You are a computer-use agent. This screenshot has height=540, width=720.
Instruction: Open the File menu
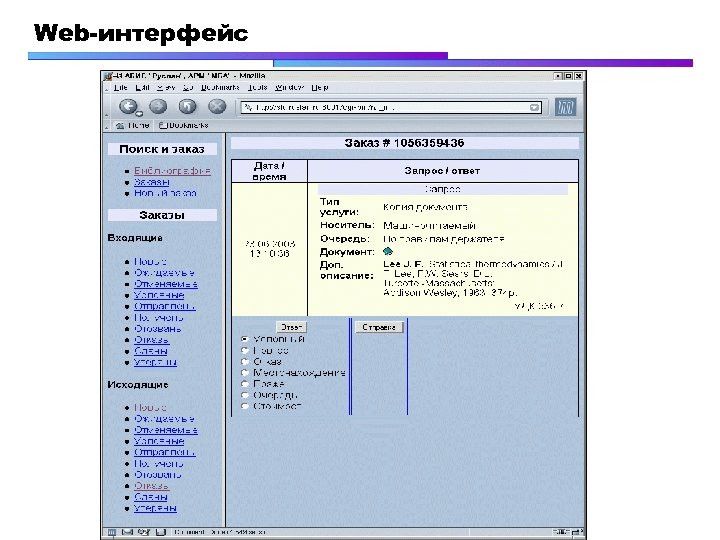(x=121, y=87)
